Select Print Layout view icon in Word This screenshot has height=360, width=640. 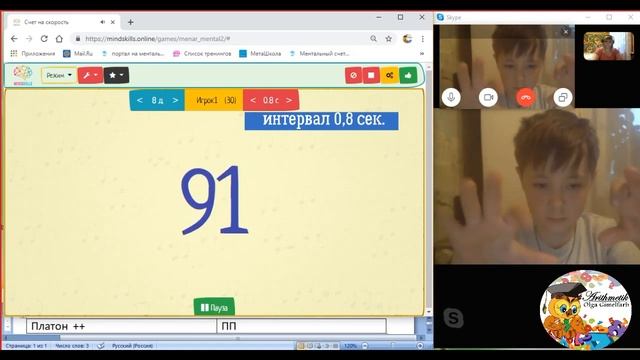(301, 346)
